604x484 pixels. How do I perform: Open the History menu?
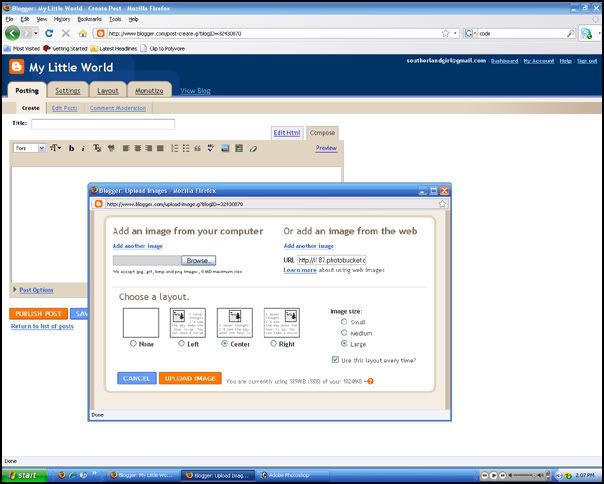[x=62, y=19]
